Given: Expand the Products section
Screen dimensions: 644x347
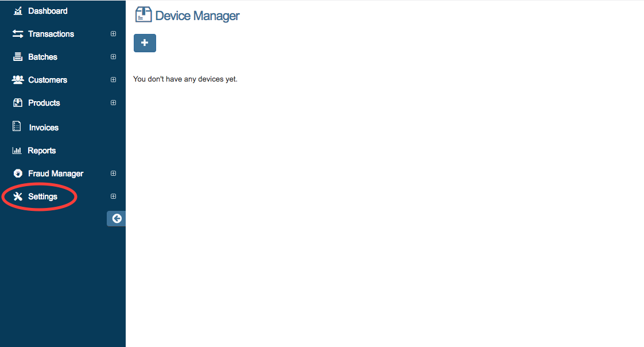Looking at the screenshot, I should [x=113, y=102].
